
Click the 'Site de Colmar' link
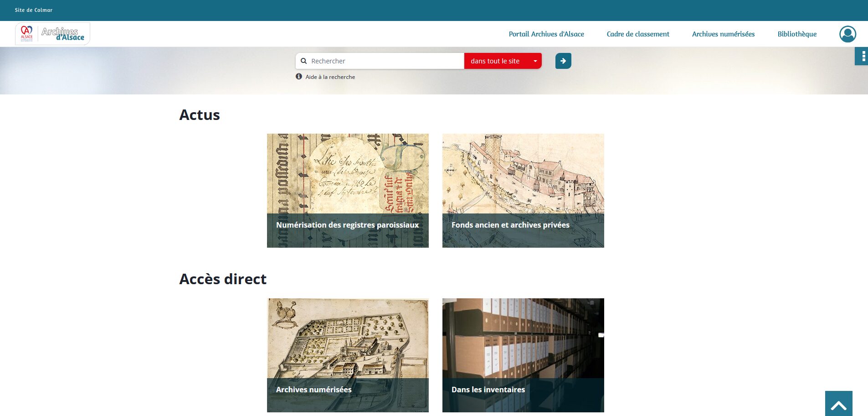pos(34,10)
